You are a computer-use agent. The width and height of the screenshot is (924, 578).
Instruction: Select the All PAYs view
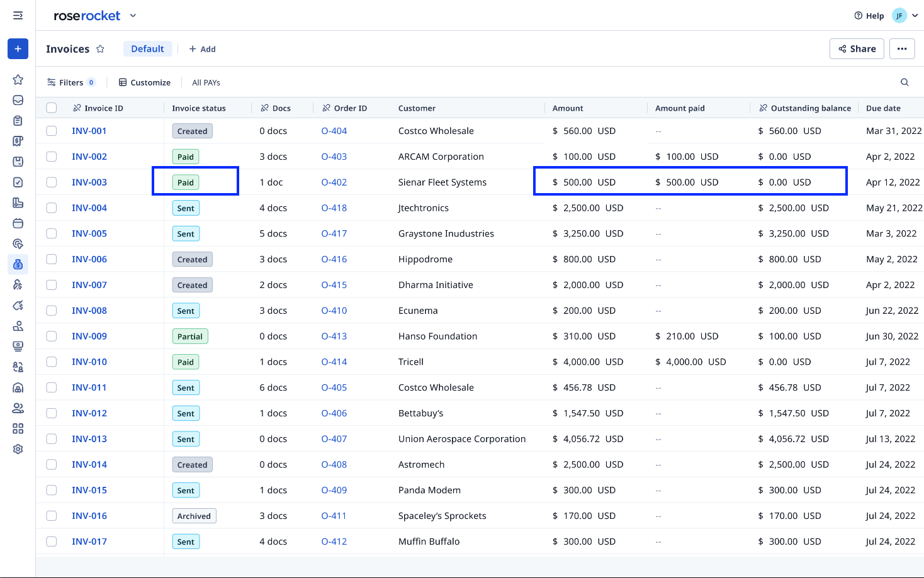206,82
